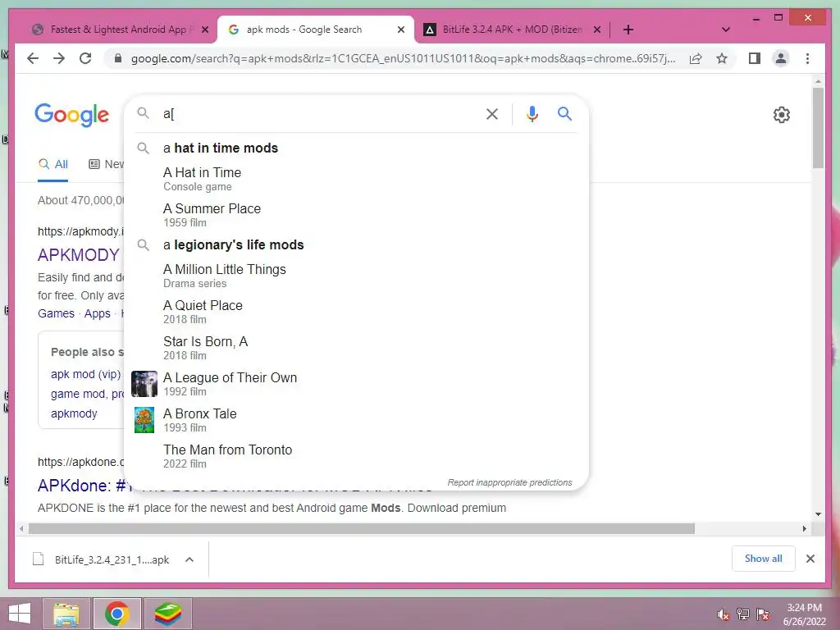This screenshot has width=840, height=630.
Task: Open the Games sitelink under APKMODY
Action: [x=56, y=313]
